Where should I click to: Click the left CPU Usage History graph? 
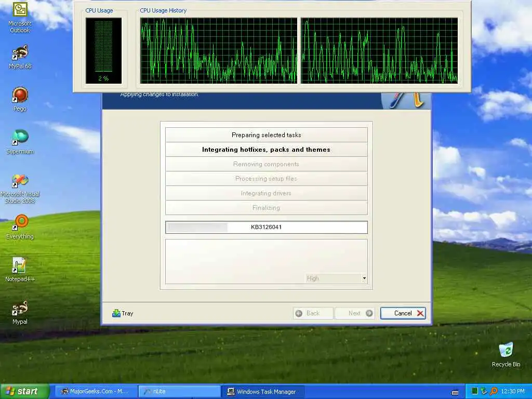(219, 50)
